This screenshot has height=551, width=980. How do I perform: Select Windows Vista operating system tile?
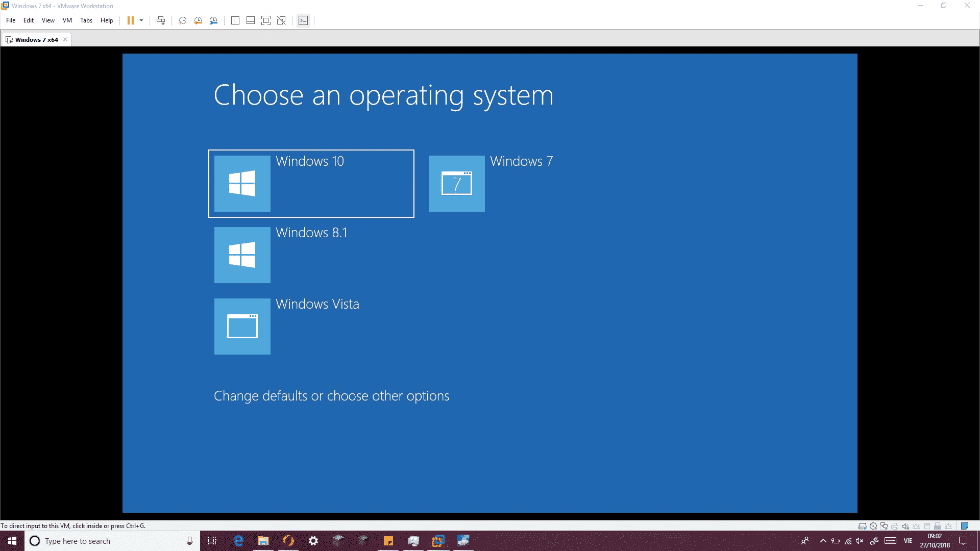point(287,327)
